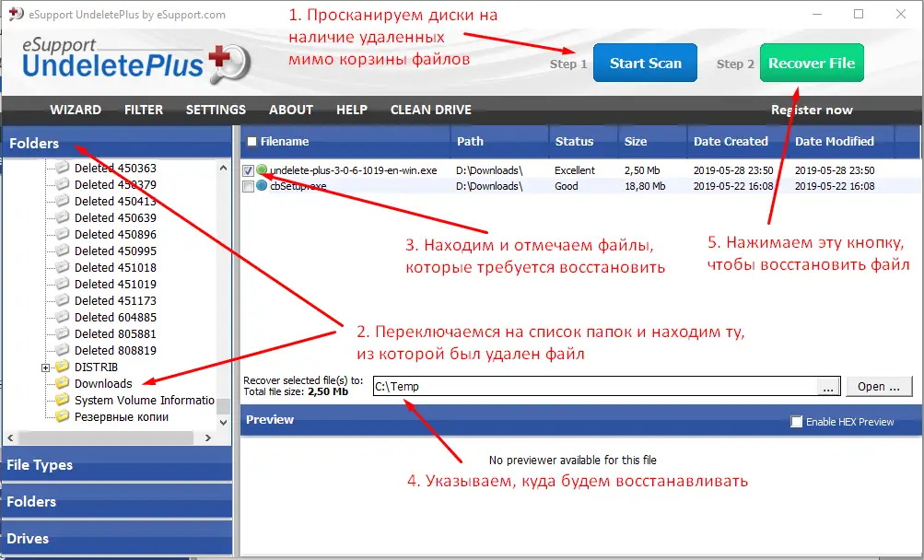Image resolution: width=924 pixels, height=560 pixels.
Task: Open the SETTINGS menu
Action: click(215, 110)
